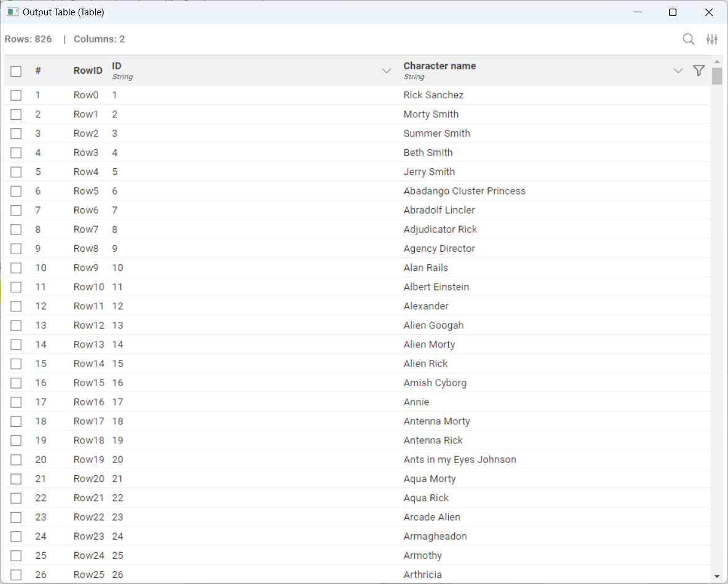Expand the Character name column dropdown chevron
The height and width of the screenshot is (584, 728).
pos(678,71)
